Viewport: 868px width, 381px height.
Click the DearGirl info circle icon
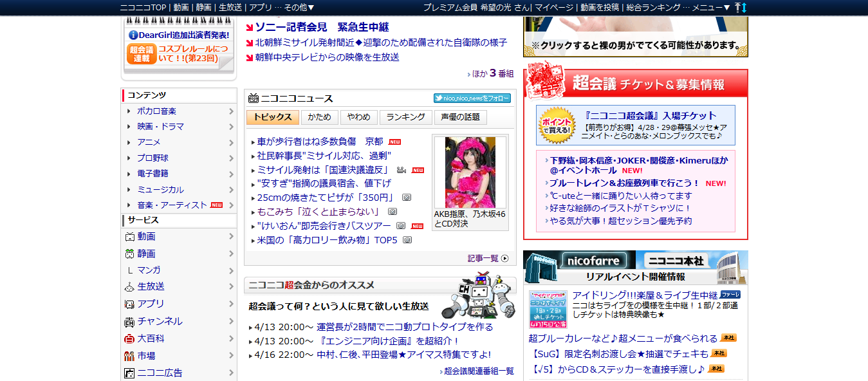coord(133,35)
